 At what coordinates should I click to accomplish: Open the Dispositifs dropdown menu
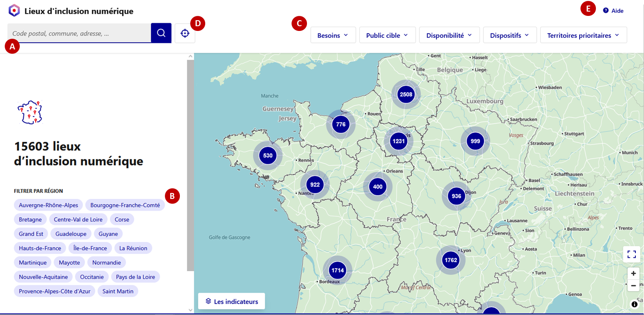(x=510, y=35)
